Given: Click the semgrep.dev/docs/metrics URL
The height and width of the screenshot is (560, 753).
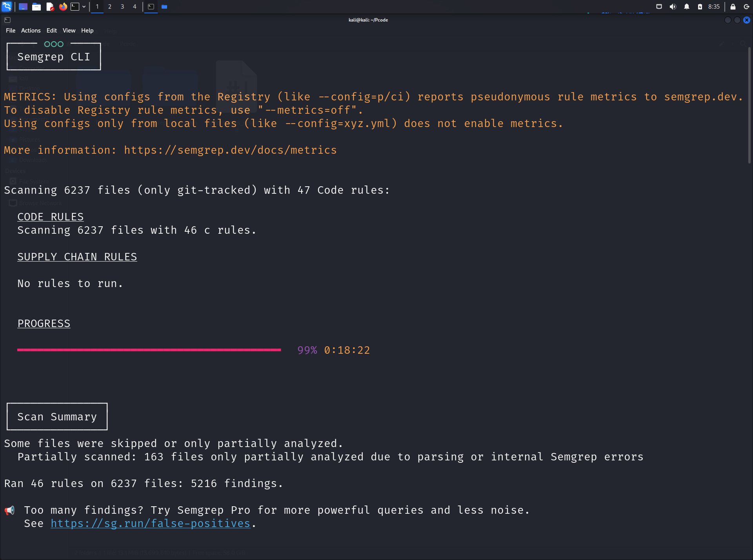Looking at the screenshot, I should pyautogui.click(x=230, y=150).
